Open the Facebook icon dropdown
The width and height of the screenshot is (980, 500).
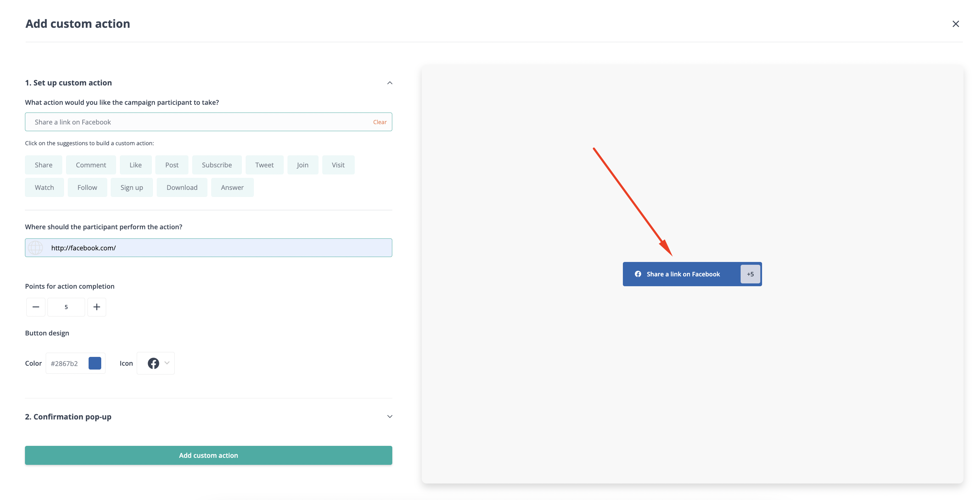[x=156, y=363]
